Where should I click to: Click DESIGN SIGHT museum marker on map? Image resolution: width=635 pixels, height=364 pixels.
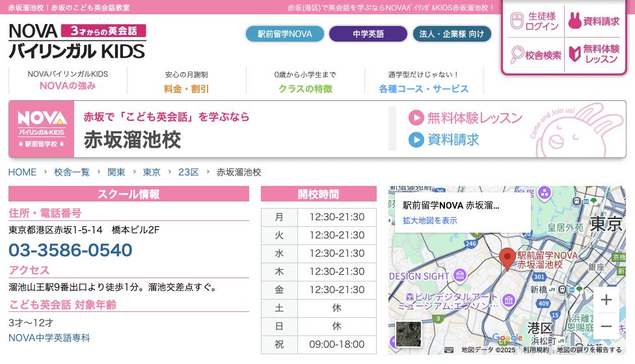click(x=459, y=276)
